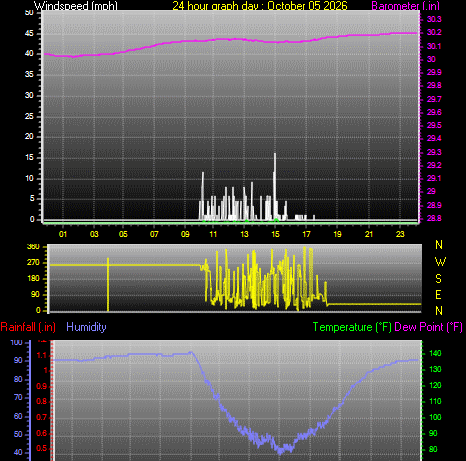Click hour label 01 on time axis

(63, 234)
